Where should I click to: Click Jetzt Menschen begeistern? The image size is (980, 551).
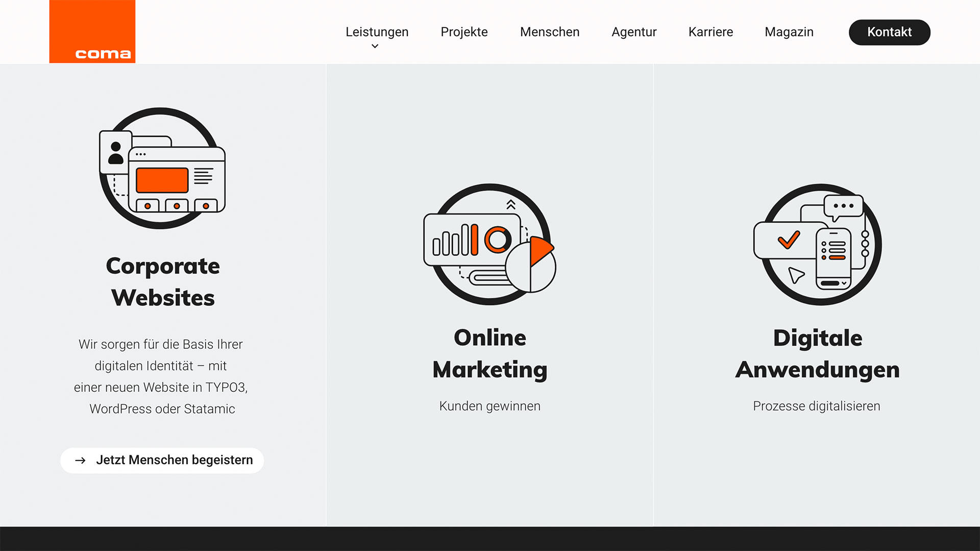coord(162,460)
